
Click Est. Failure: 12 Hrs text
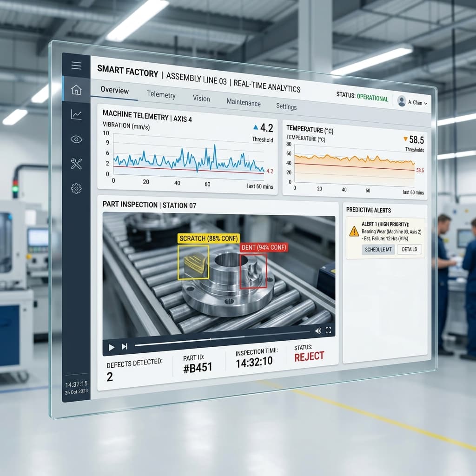point(385,238)
